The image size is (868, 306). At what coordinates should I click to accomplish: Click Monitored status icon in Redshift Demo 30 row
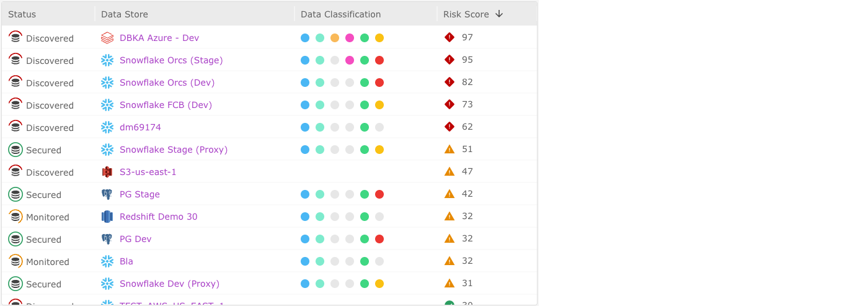(x=15, y=217)
